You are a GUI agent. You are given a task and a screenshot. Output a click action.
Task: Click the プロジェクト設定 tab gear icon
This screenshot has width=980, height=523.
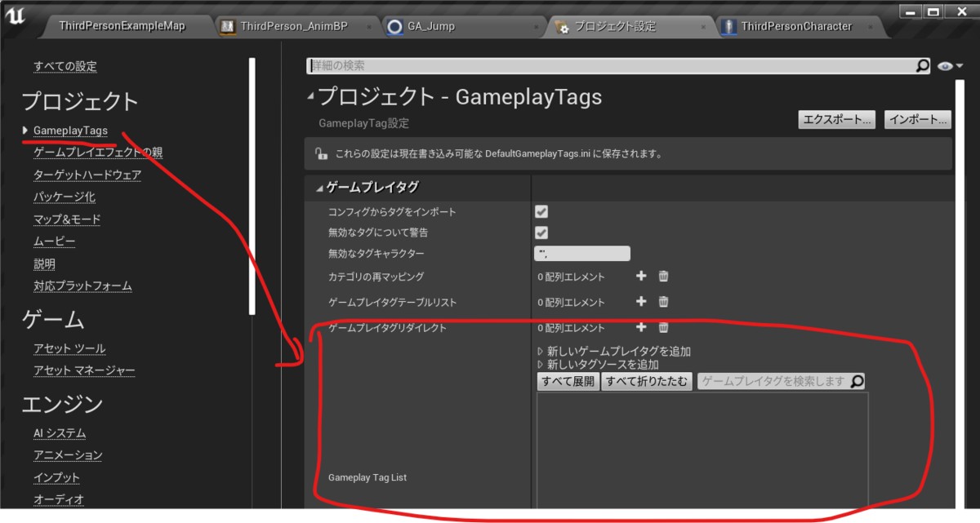pos(562,27)
